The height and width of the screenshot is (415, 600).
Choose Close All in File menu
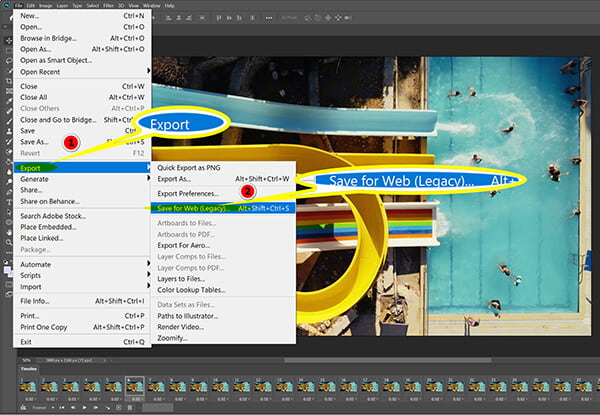point(82,97)
